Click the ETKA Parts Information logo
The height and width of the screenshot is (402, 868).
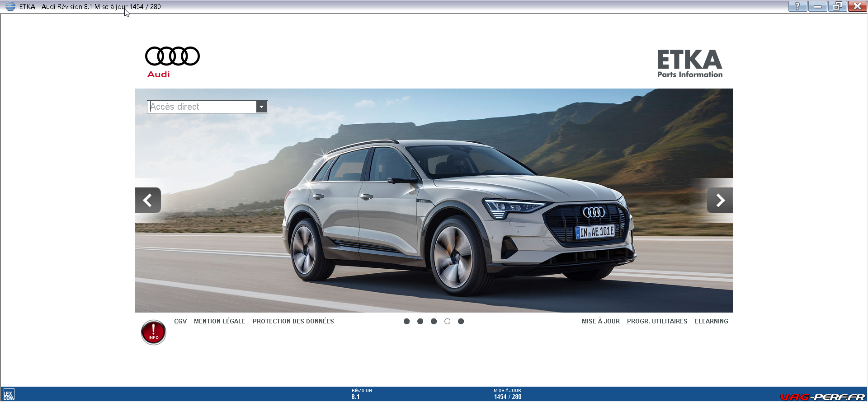[x=690, y=64]
